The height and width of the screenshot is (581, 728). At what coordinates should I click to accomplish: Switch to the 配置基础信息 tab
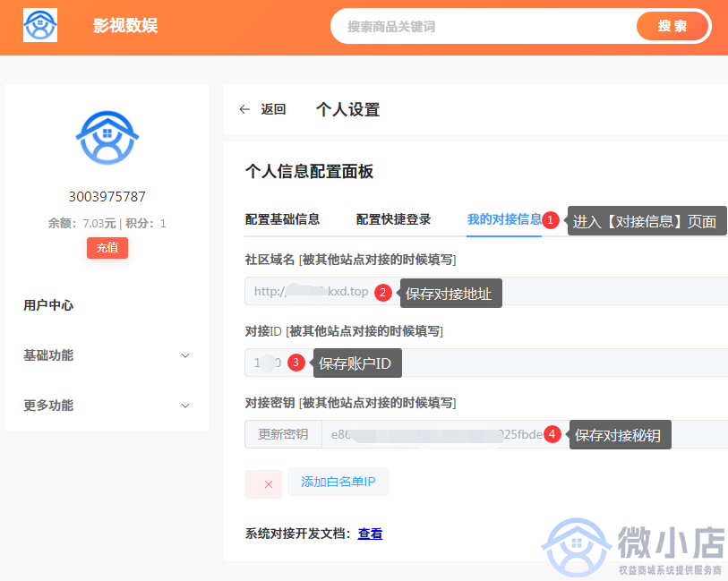(282, 219)
